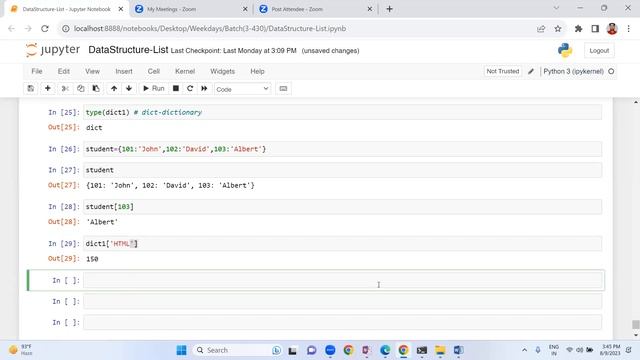Save and checkpoint the notebook
This screenshot has width=640, height=360.
[x=31, y=89]
